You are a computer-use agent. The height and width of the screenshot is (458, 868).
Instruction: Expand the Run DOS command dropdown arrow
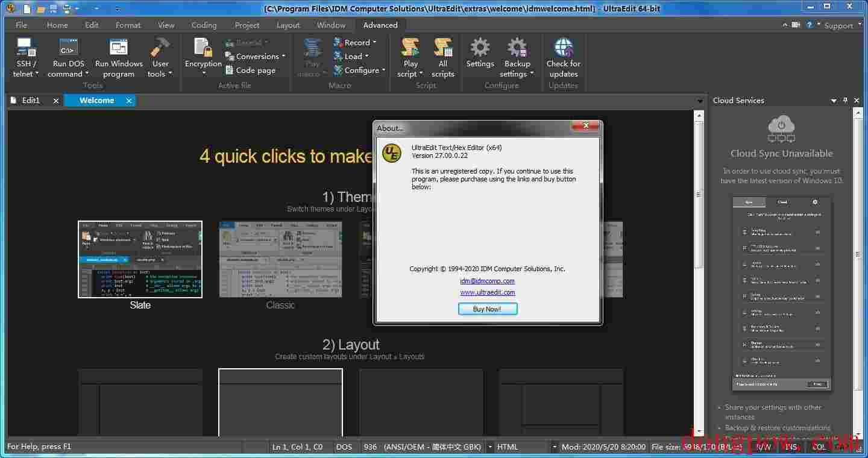coord(86,74)
